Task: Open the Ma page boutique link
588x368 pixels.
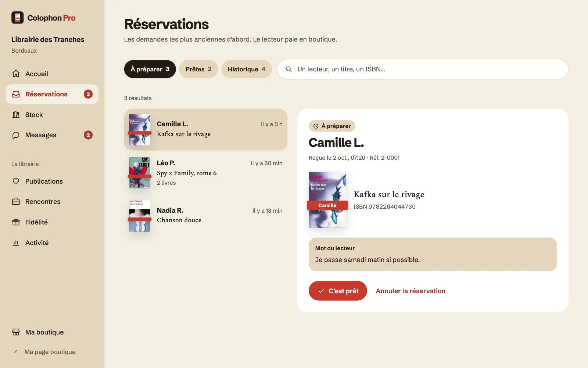Action: [x=50, y=352]
